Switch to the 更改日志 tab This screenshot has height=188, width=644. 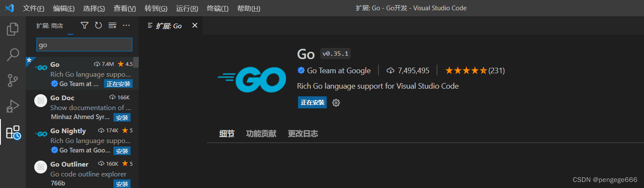(x=303, y=134)
